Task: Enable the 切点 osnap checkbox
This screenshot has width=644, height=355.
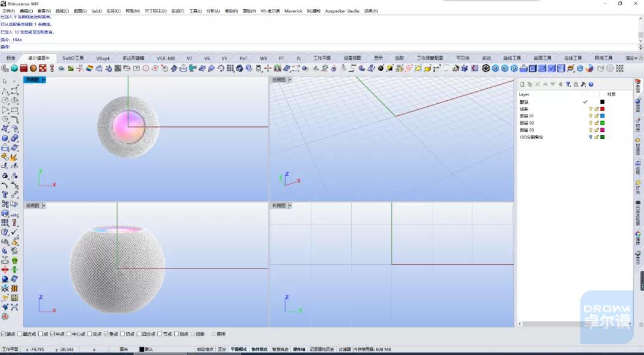Action: pyautogui.click(x=123, y=334)
